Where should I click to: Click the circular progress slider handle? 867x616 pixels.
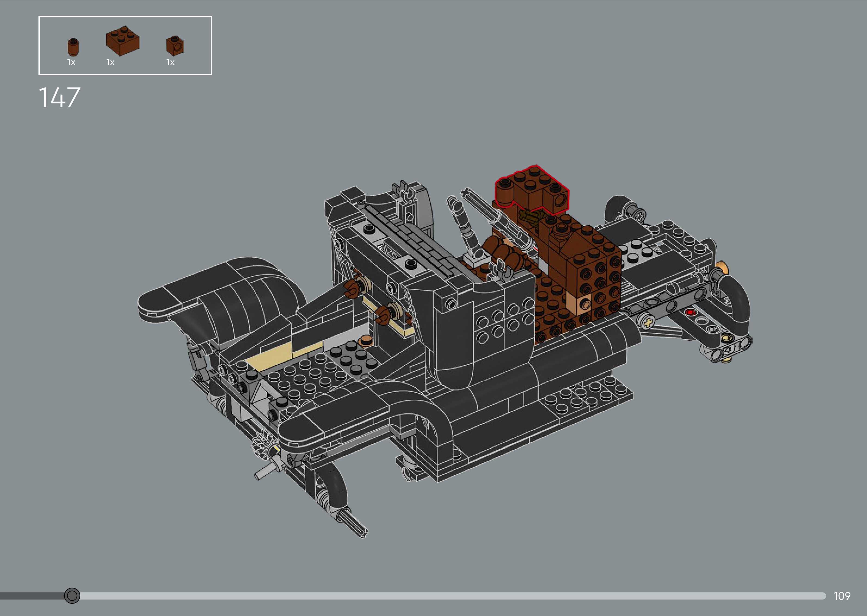72,596
